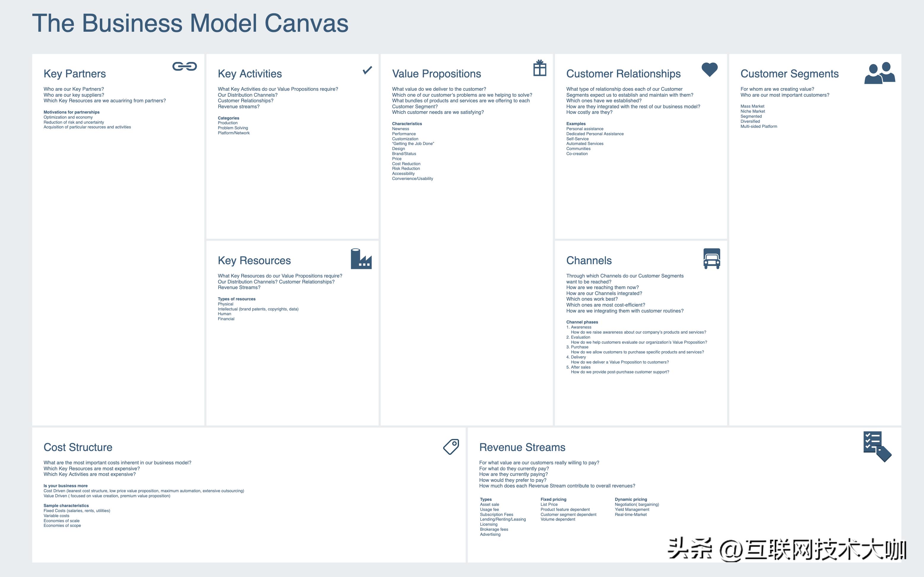
Task: Click the price tag icon in Cost Structure
Action: pyautogui.click(x=451, y=447)
